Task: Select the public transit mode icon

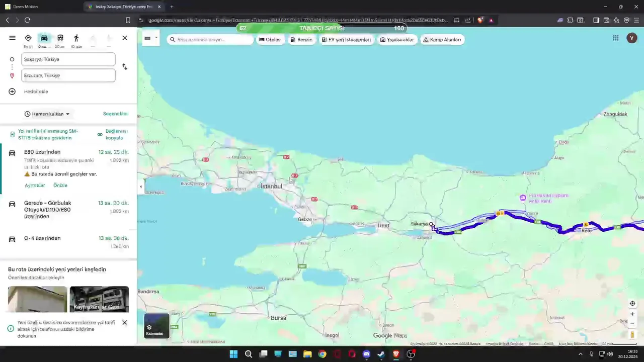Action: point(60,38)
